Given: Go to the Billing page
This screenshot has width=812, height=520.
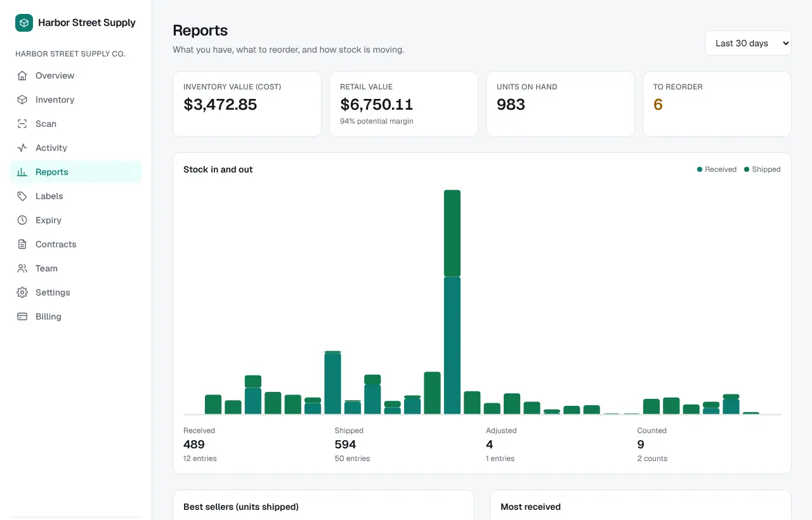Looking at the screenshot, I should pyautogui.click(x=76, y=316).
